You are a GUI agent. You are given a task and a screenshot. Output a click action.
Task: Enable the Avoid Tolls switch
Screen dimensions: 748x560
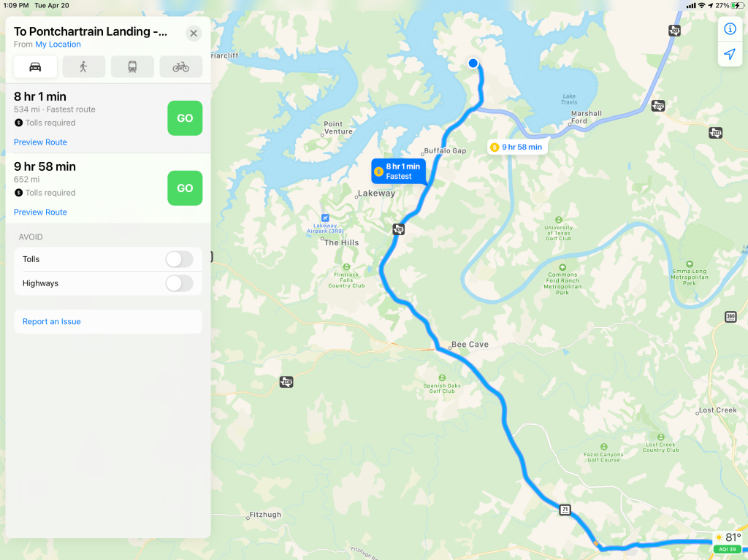[x=180, y=259]
